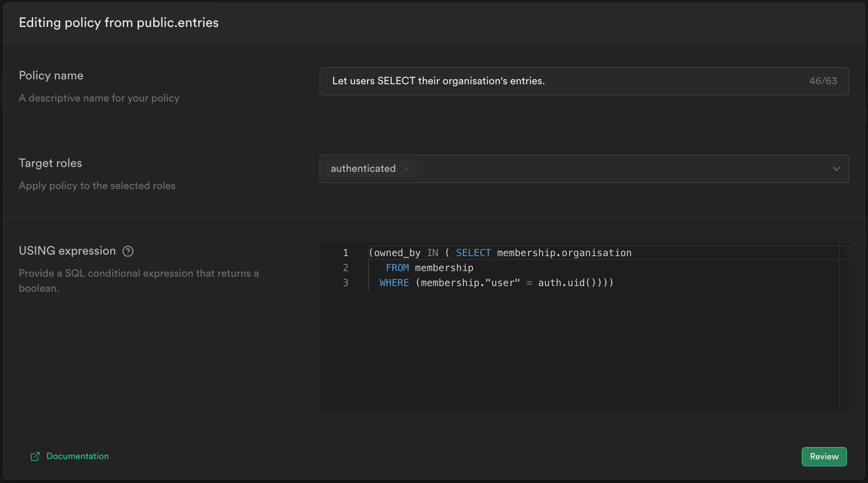Click the WHERE keyword on line 3
This screenshot has width=868, height=483.
coord(394,283)
